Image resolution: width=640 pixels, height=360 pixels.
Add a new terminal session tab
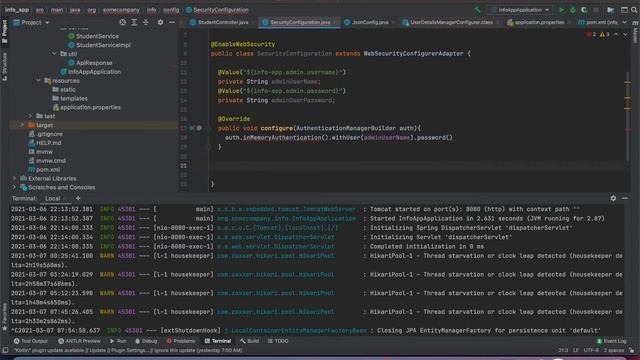point(78,198)
